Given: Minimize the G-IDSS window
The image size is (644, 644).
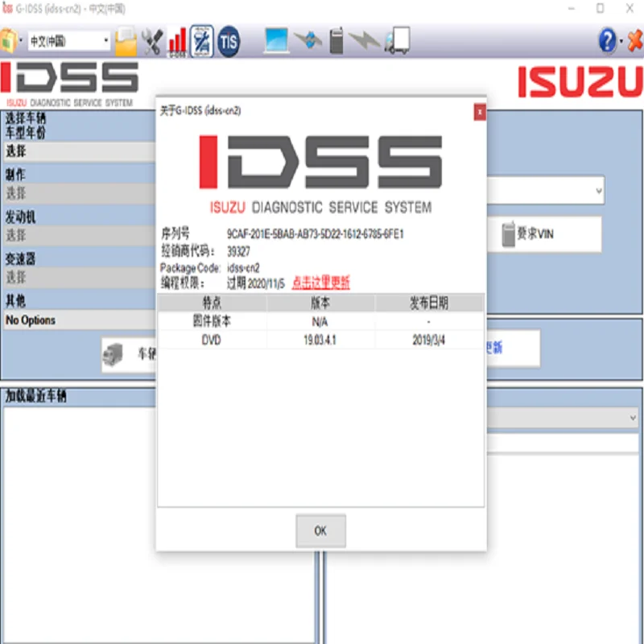Looking at the screenshot, I should (x=572, y=9).
